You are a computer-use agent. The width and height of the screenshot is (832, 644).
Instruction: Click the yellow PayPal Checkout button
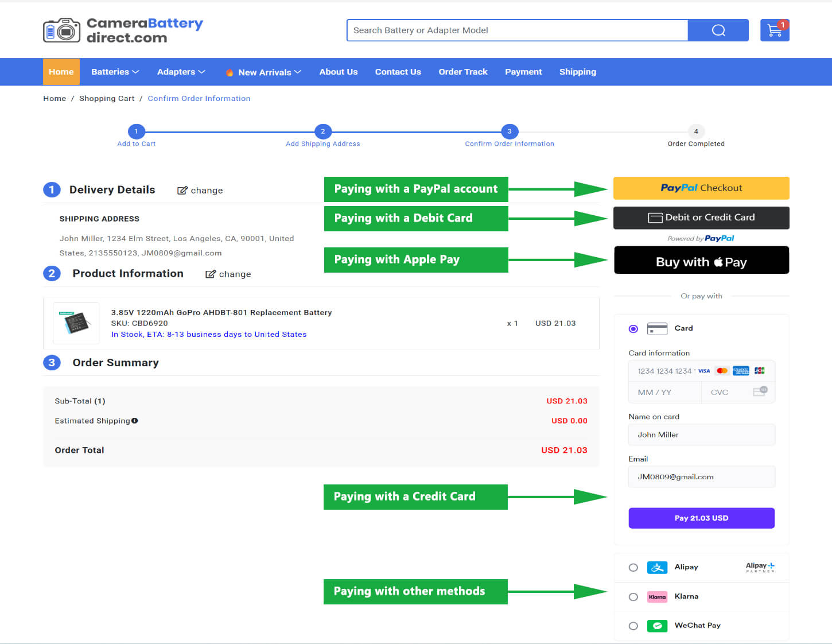pos(701,188)
